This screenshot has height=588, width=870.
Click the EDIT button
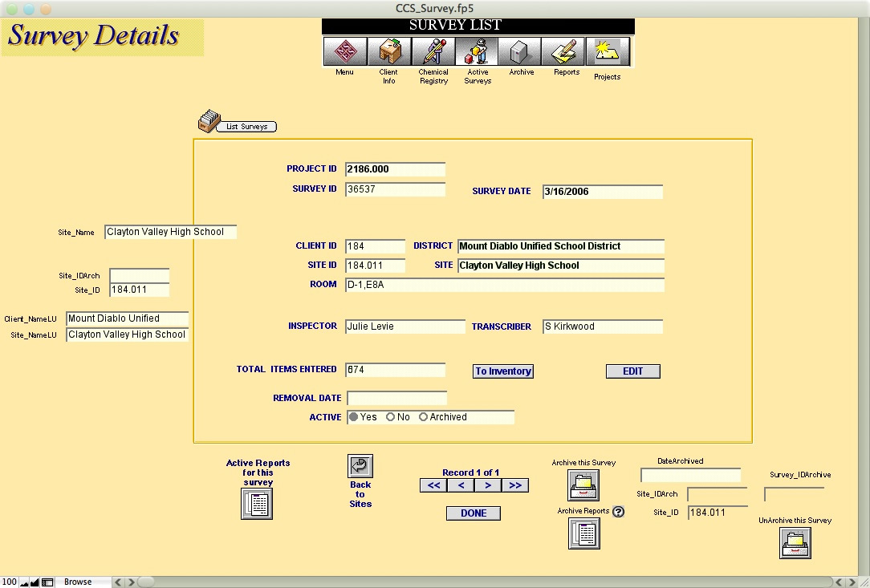point(633,371)
